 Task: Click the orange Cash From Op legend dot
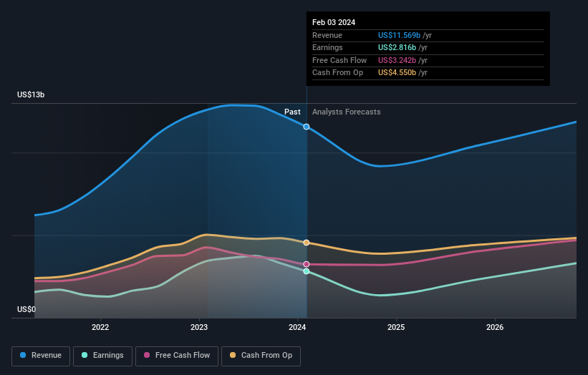(233, 355)
